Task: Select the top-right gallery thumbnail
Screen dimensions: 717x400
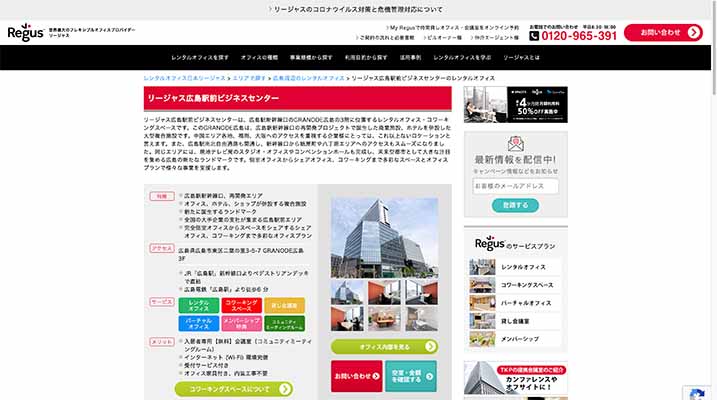Action: pos(421,293)
